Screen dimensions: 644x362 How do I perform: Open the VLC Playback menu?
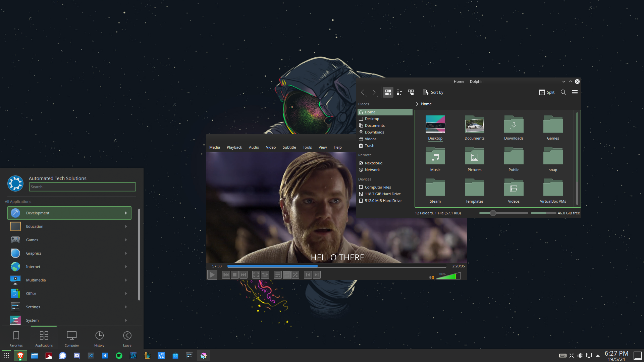click(x=234, y=147)
